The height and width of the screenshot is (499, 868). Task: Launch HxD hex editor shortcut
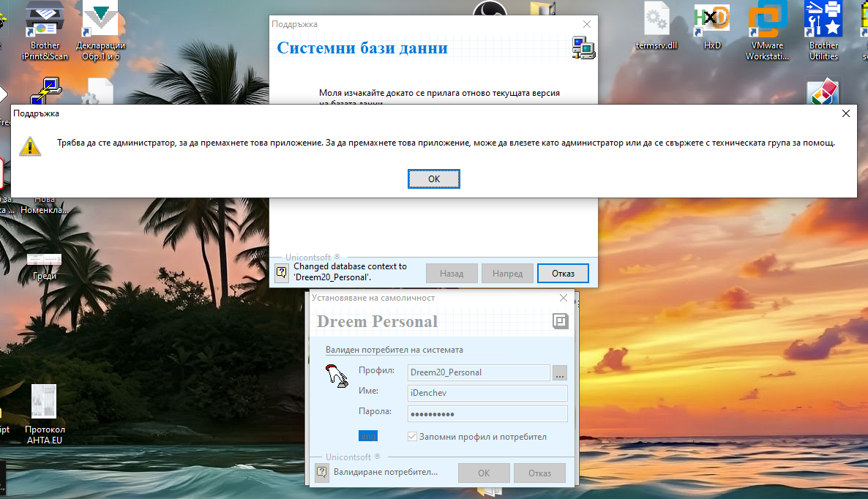coord(712,26)
